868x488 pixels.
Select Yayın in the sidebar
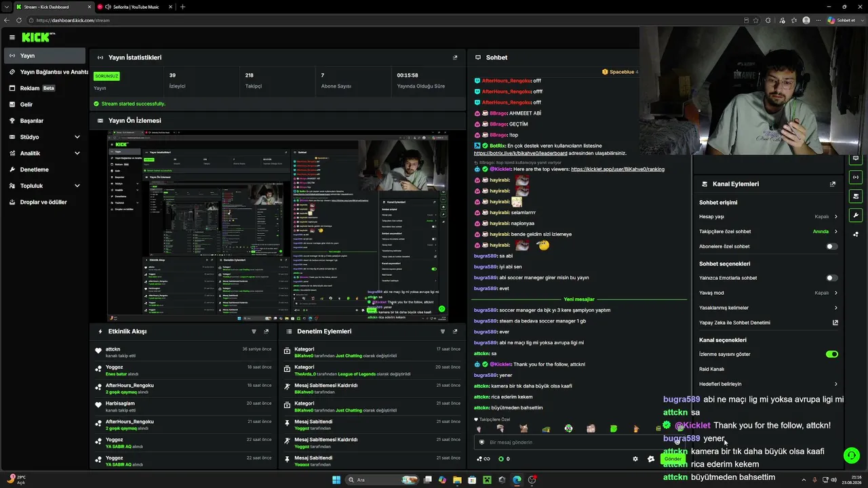(x=45, y=56)
